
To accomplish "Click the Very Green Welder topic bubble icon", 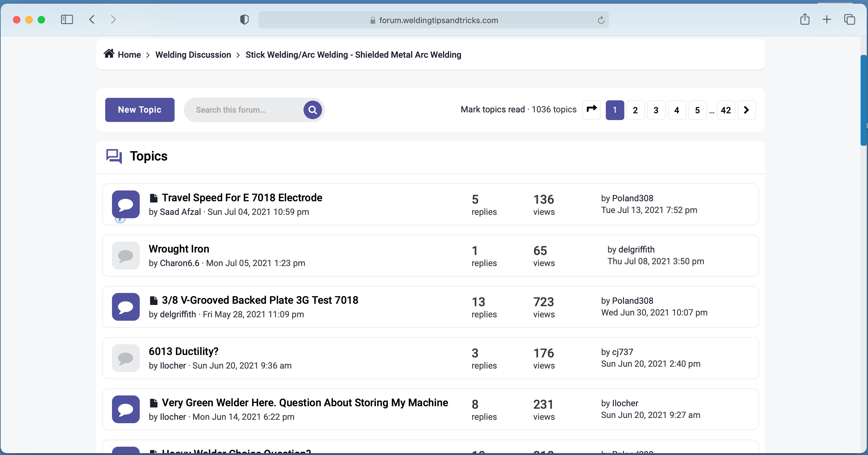I will (x=126, y=409).
